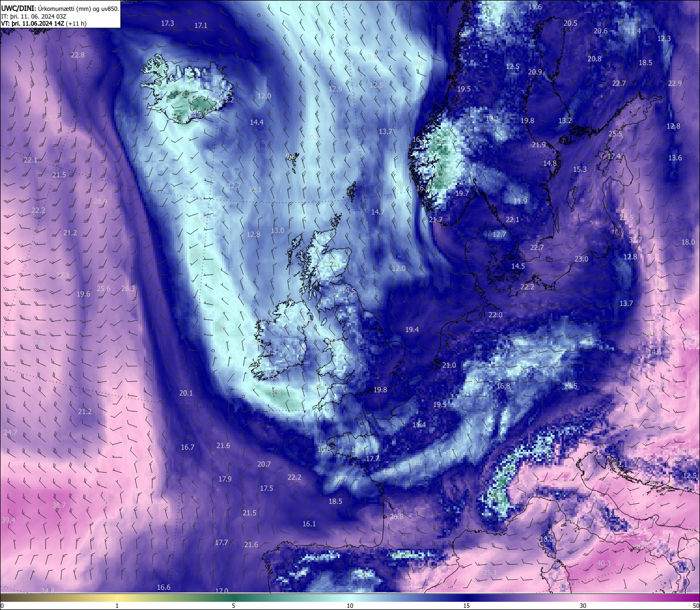Click the 17.9 value over the Atlantic
Viewport: 700px width, 610px height.
point(225,479)
